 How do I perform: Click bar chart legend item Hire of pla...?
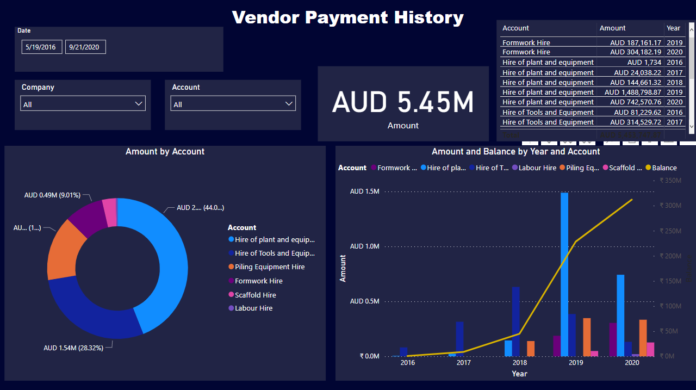pos(443,168)
